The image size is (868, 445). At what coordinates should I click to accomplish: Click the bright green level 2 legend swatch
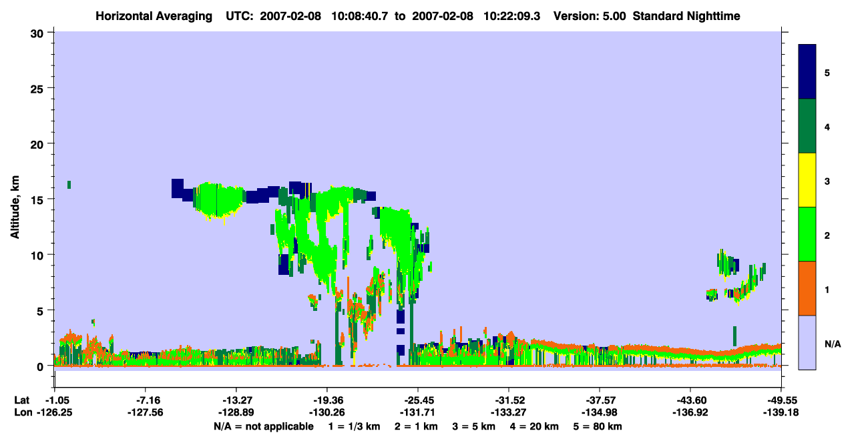click(807, 234)
